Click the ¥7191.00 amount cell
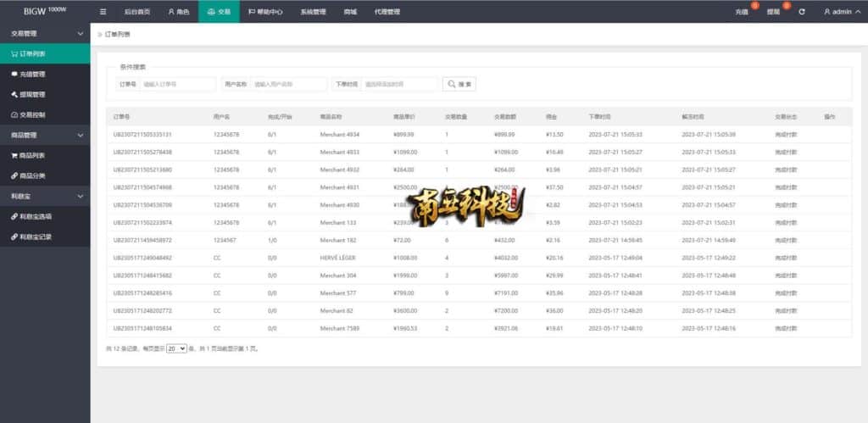This screenshot has width=868, height=423. pos(506,293)
